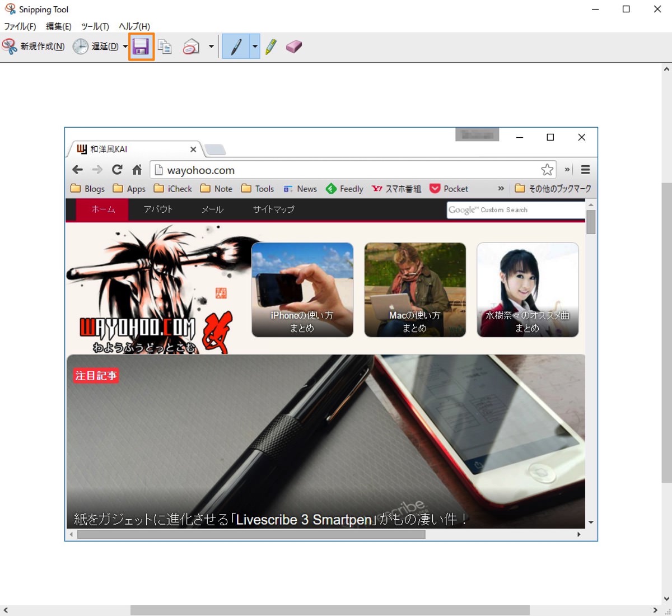Open the 編集(E) menu
The image size is (672, 616).
[59, 26]
